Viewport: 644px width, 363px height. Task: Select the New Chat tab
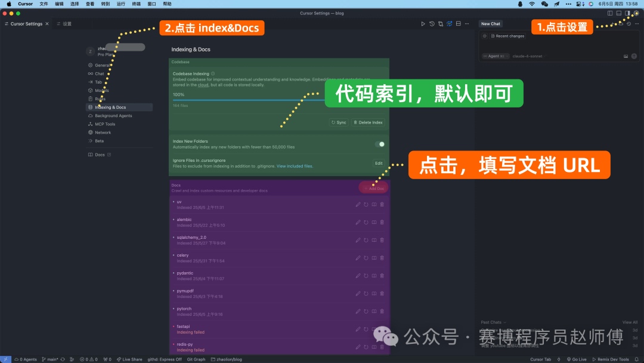click(491, 24)
